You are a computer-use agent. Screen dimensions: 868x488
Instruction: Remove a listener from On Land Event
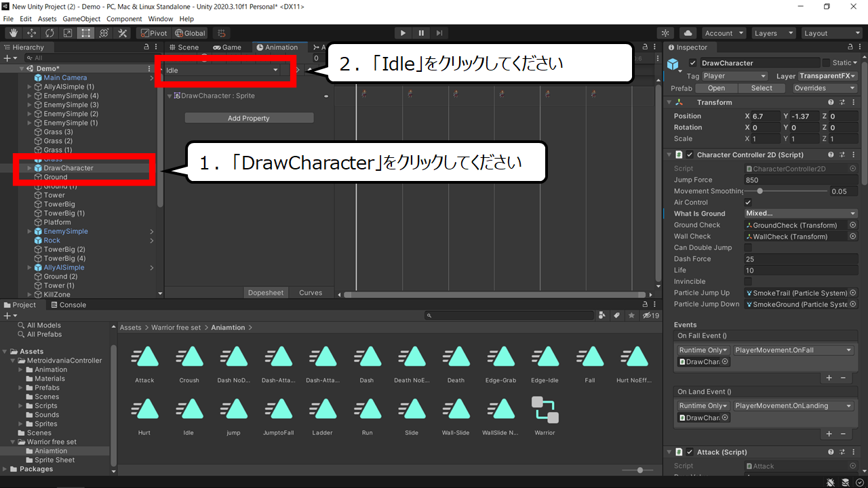tap(843, 434)
